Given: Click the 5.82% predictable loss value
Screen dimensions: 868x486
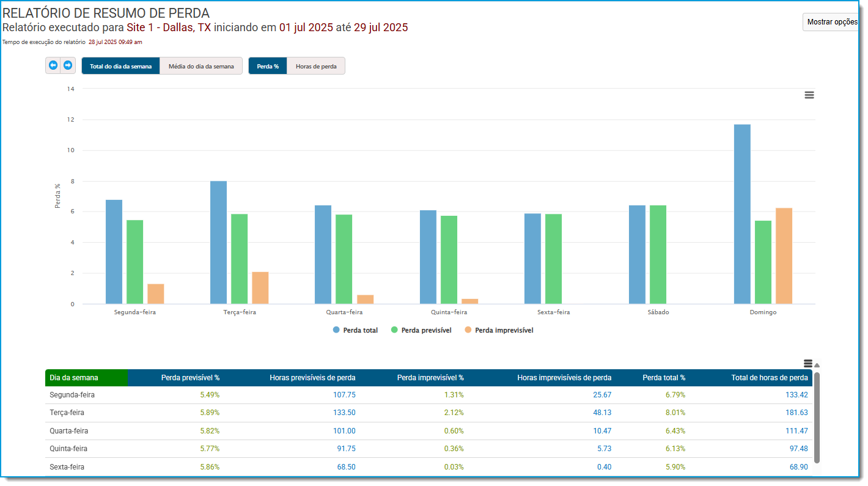Looking at the screenshot, I should [210, 431].
